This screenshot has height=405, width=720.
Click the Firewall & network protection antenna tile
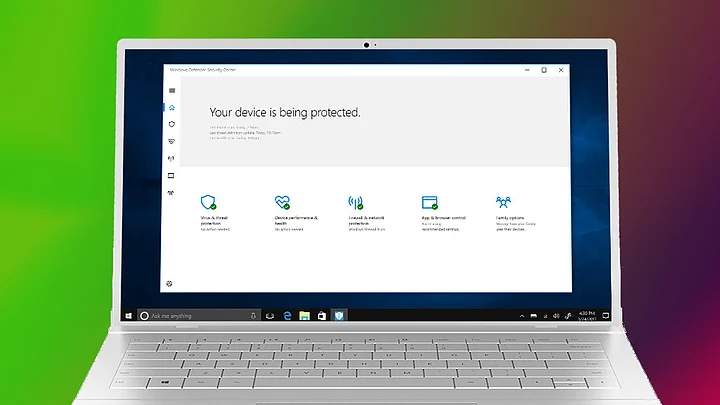[355, 202]
